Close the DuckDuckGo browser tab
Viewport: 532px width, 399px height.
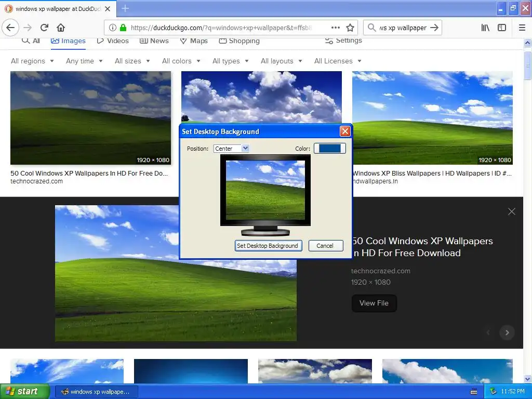click(x=108, y=9)
